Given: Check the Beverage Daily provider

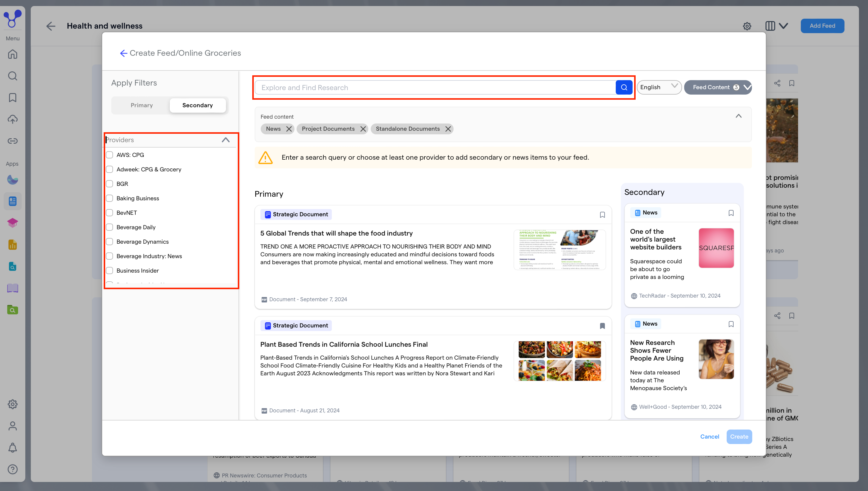Looking at the screenshot, I should (109, 227).
